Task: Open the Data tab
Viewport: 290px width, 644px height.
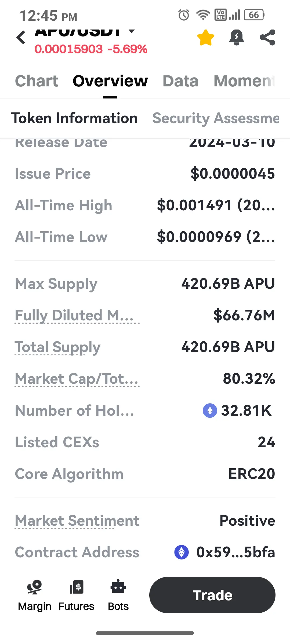Action: (180, 81)
